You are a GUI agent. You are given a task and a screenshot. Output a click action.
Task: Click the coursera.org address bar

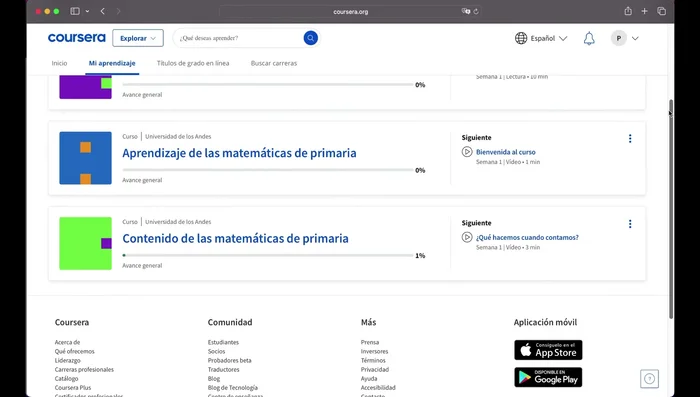(350, 12)
